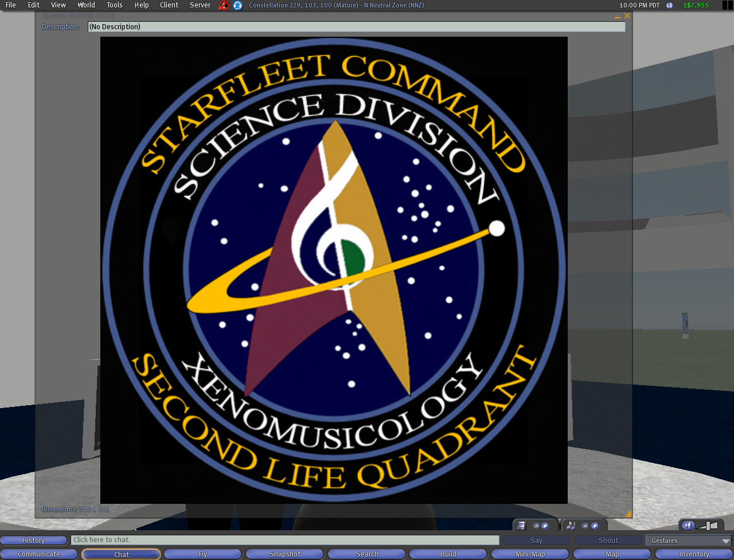The image size is (734, 560).
Task: Take a Snapshot
Action: click(285, 554)
